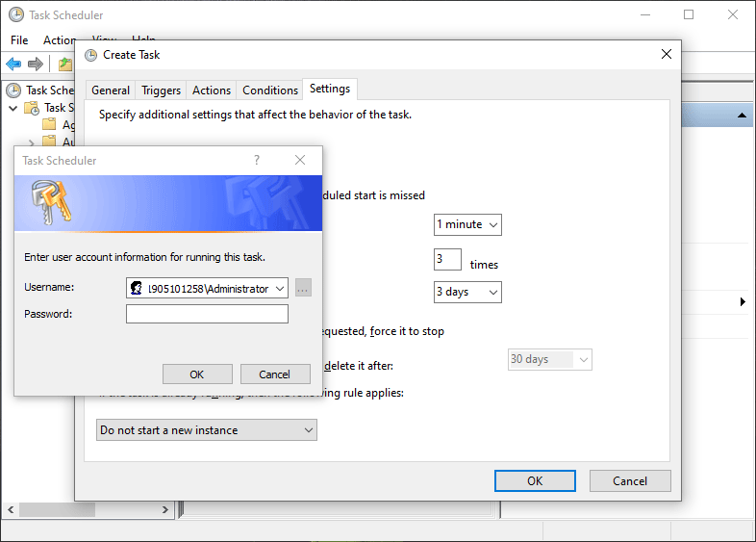Collapse the Task Scheduler Library tree node
This screenshot has height=542, width=756.
pos(13,108)
